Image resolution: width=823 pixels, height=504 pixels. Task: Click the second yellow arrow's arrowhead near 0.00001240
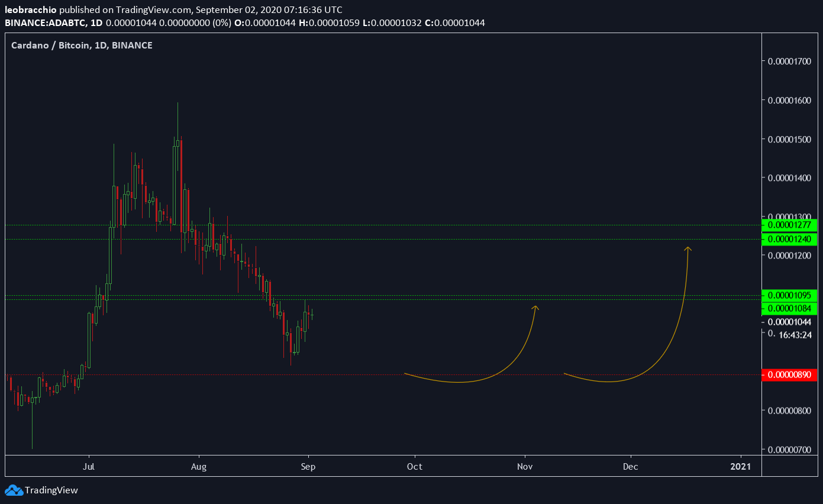688,249
